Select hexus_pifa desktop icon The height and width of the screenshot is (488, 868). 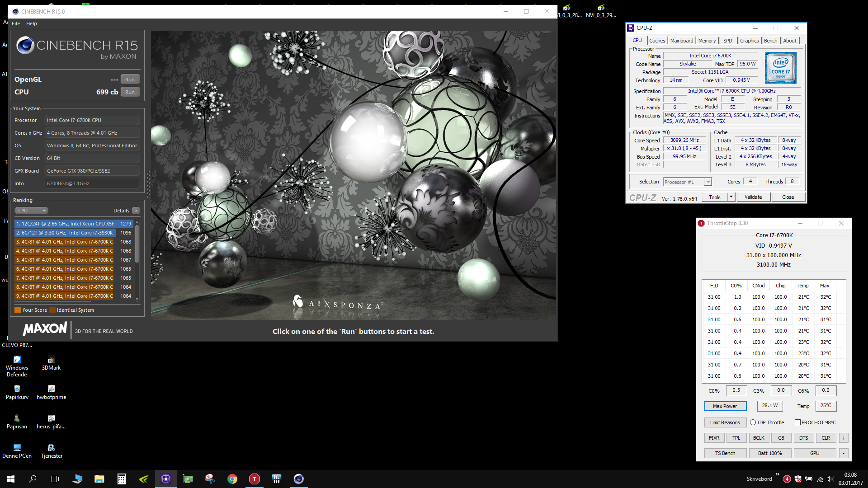51,422
